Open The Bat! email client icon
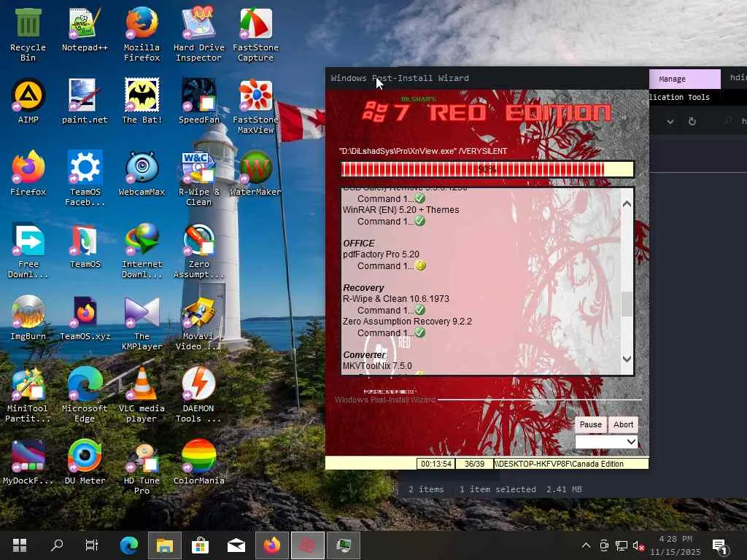The width and height of the screenshot is (747, 560). [142, 101]
